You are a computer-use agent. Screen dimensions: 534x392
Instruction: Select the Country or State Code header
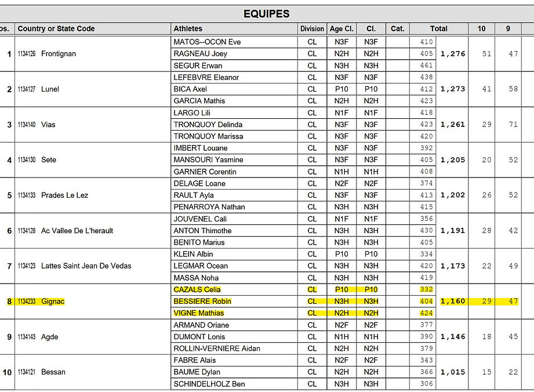[56, 28]
